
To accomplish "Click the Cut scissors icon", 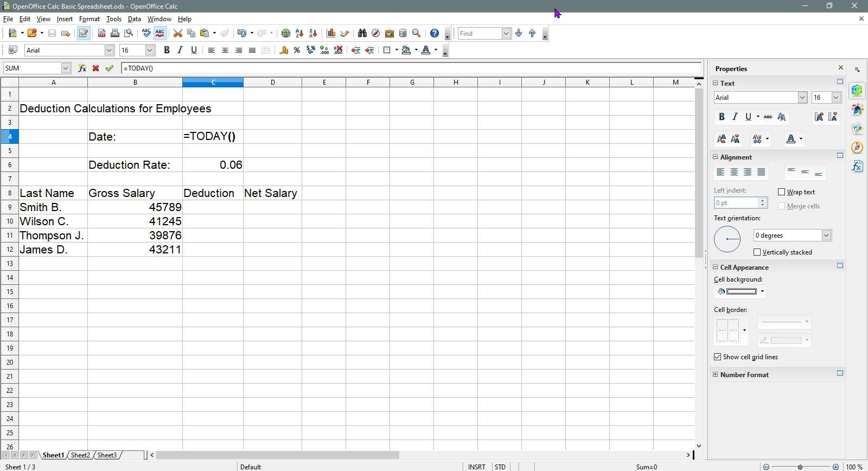I will pos(177,33).
